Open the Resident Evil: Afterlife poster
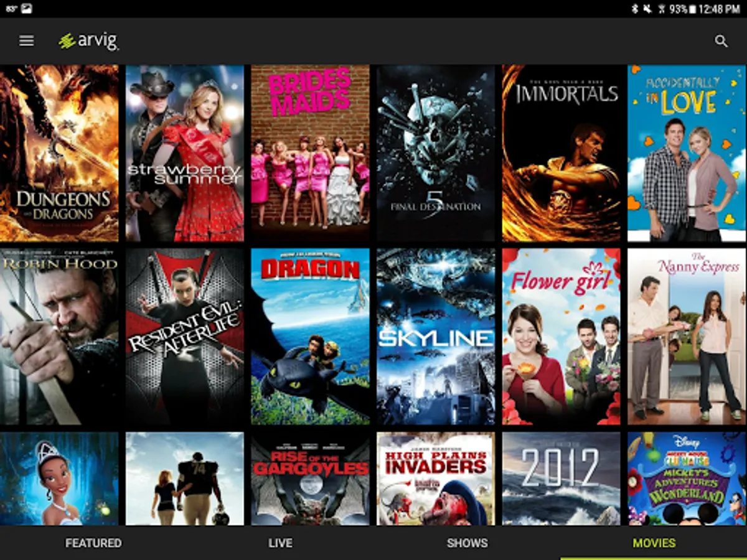This screenshot has height=560, width=747. [185, 337]
